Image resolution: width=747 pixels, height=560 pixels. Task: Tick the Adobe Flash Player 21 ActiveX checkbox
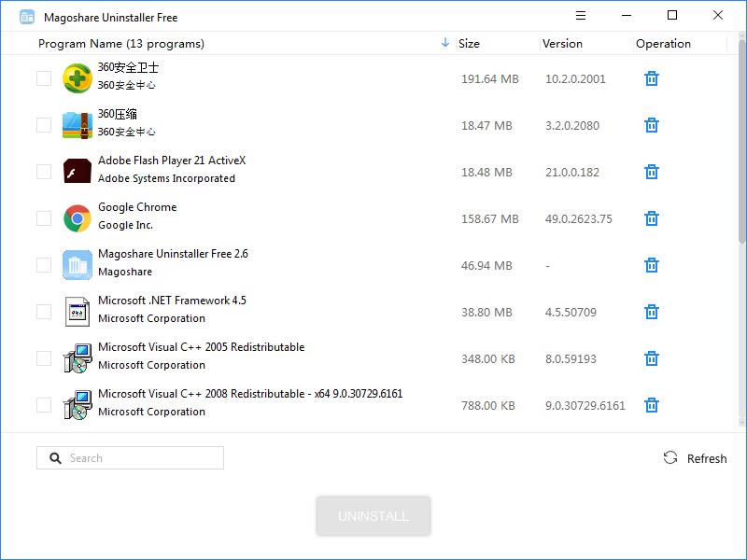coord(44,172)
